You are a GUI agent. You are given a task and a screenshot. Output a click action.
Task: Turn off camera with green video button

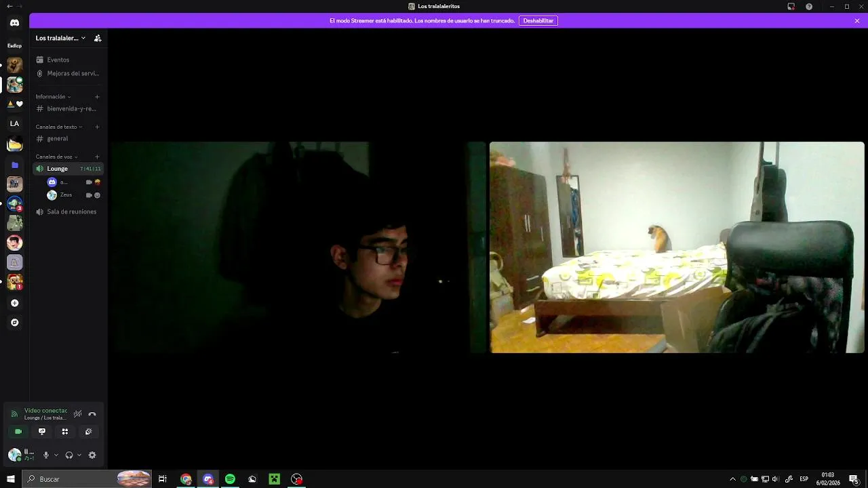tap(18, 432)
